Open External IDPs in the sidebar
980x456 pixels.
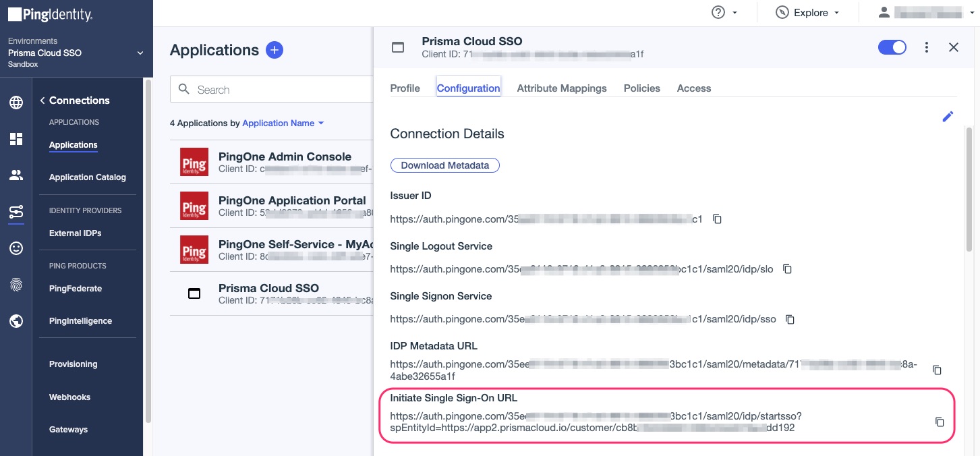click(75, 233)
